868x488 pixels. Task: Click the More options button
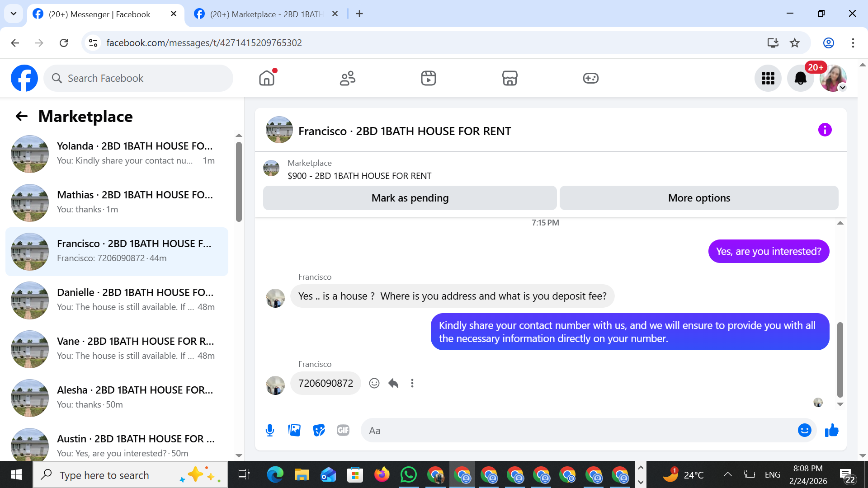[698, 198]
